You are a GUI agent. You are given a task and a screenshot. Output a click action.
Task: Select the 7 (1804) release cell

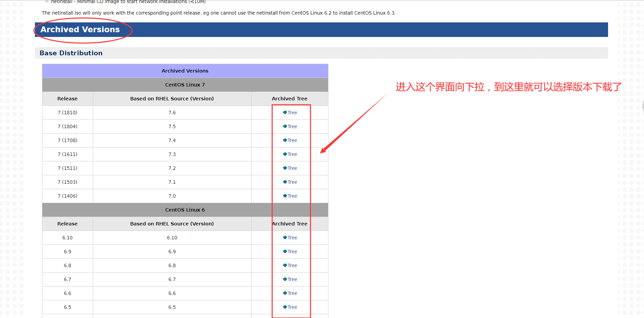tap(67, 126)
